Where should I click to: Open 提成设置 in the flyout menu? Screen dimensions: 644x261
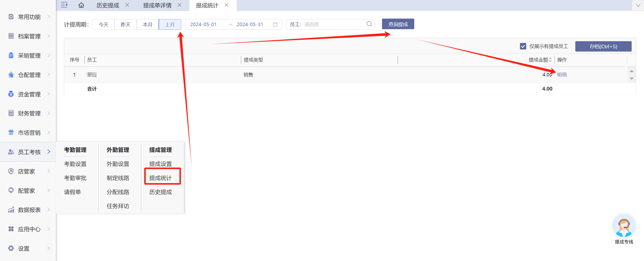(x=160, y=164)
